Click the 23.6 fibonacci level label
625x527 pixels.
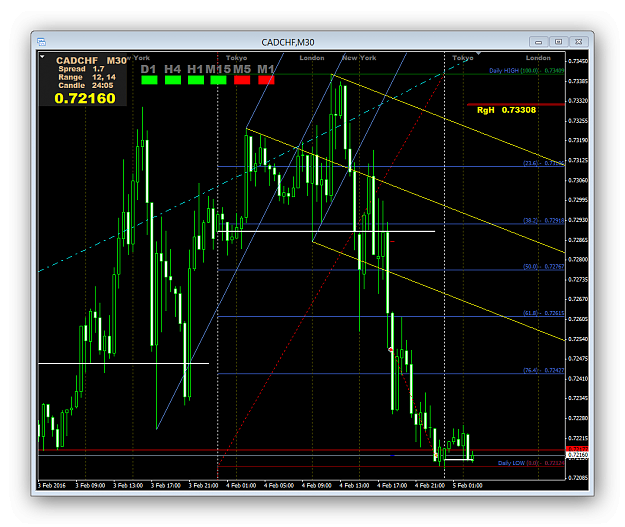point(544,163)
